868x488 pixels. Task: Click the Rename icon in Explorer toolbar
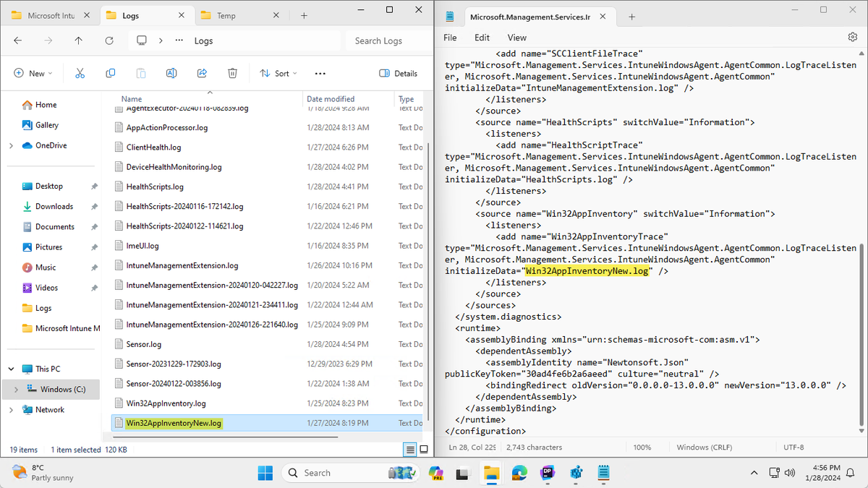click(x=171, y=73)
